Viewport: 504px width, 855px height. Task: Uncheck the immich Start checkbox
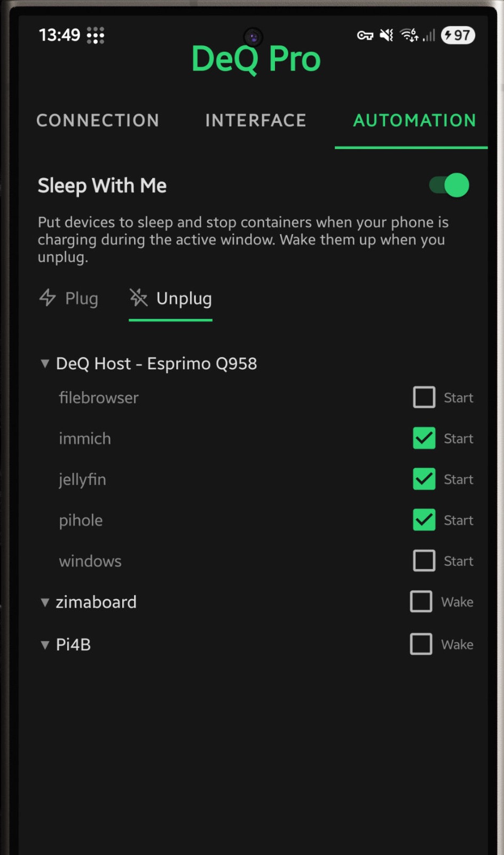(x=424, y=438)
